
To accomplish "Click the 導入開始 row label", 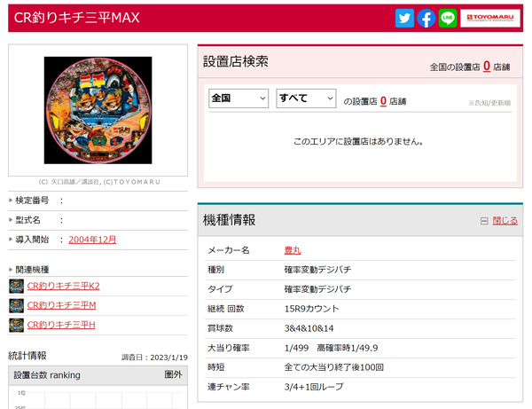I will pos(32,240).
